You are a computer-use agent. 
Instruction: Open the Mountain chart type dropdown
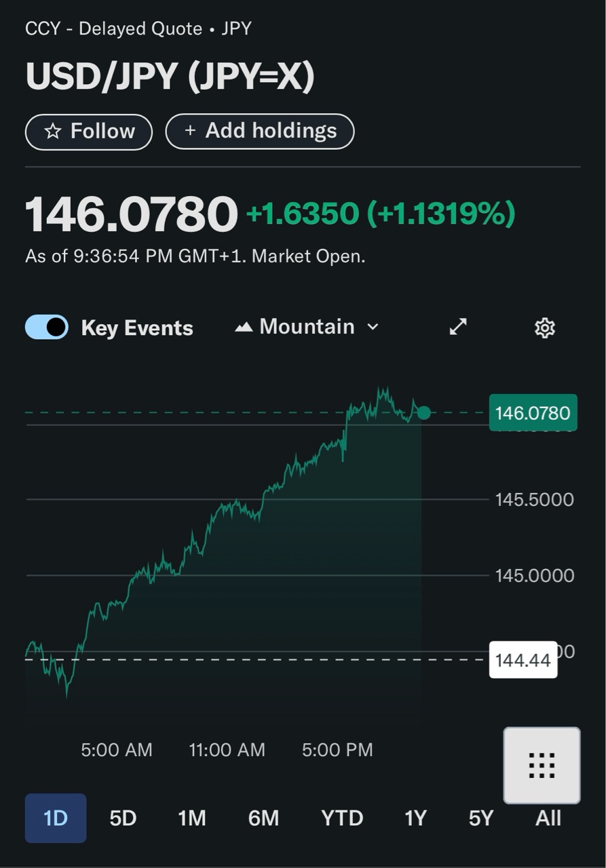pyautogui.click(x=307, y=327)
